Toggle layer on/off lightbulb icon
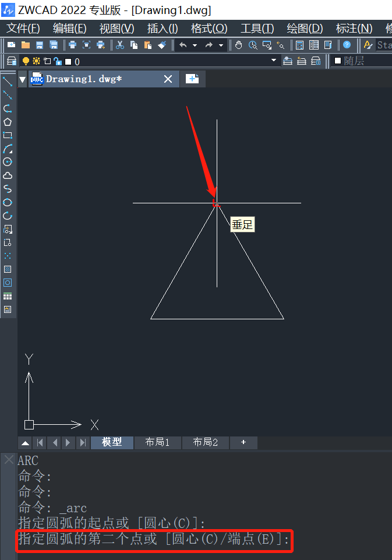Screen dimensions: 392x560 [x=26, y=61]
